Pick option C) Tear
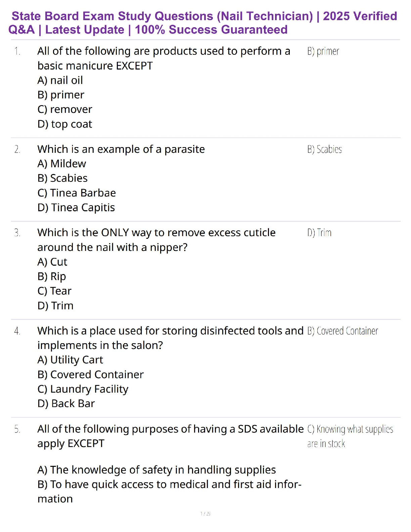Screen dimensions: 411x532 [54, 291]
